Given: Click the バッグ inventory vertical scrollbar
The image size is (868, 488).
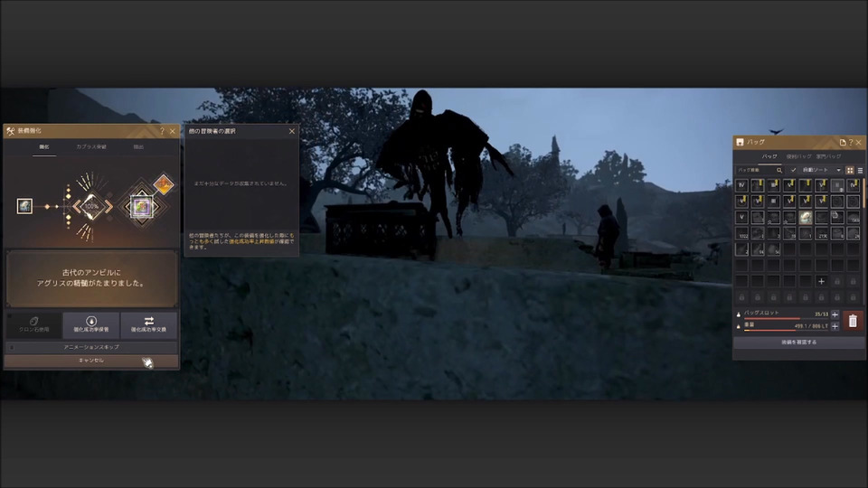Looking at the screenshot, I should pyautogui.click(x=863, y=193).
